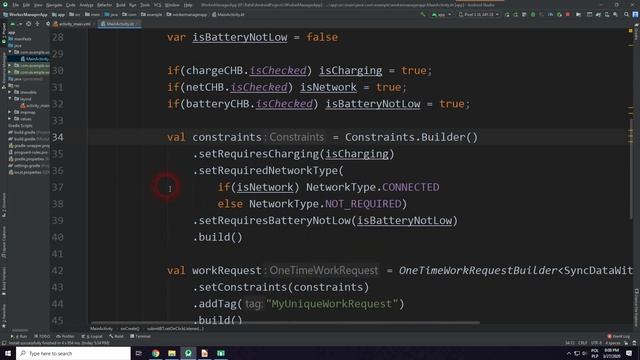Image resolution: width=640 pixels, height=360 pixels.
Task: Click the editor horizontal scrollbar
Action: 286,322
